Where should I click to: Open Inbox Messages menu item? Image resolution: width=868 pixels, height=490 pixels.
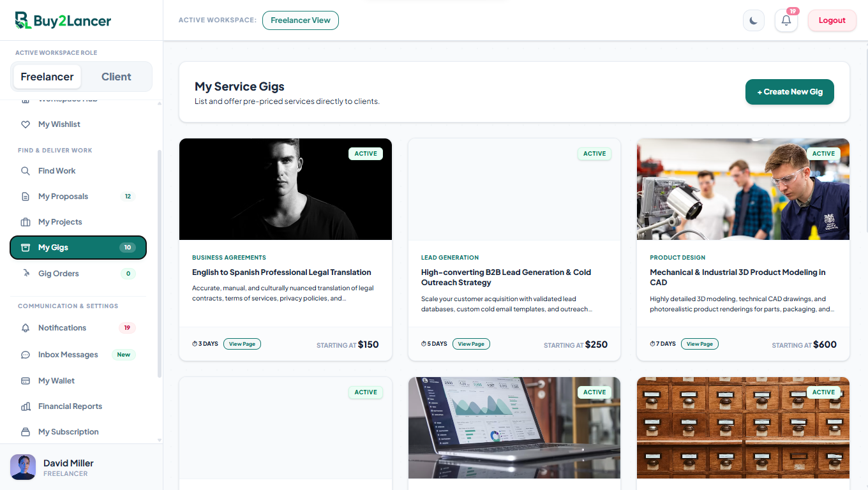pos(78,355)
